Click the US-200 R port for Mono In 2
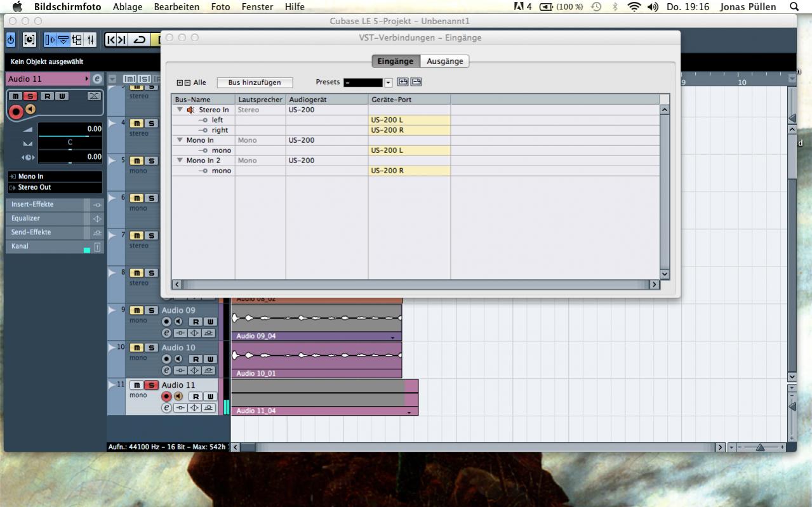 pos(409,171)
